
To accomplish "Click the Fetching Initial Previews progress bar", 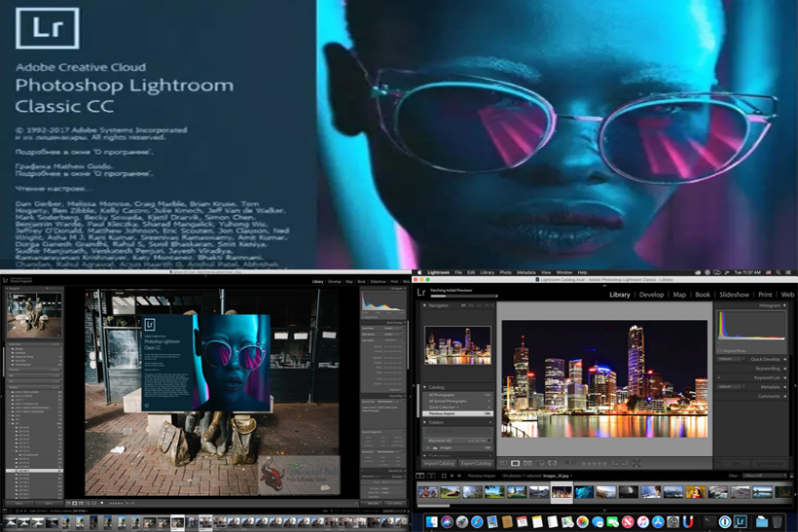I will 462,296.
